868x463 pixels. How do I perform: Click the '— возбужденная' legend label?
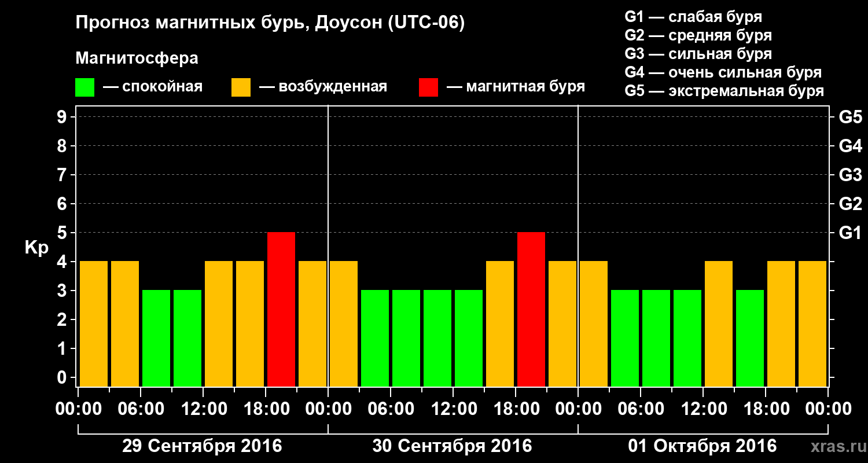click(323, 87)
